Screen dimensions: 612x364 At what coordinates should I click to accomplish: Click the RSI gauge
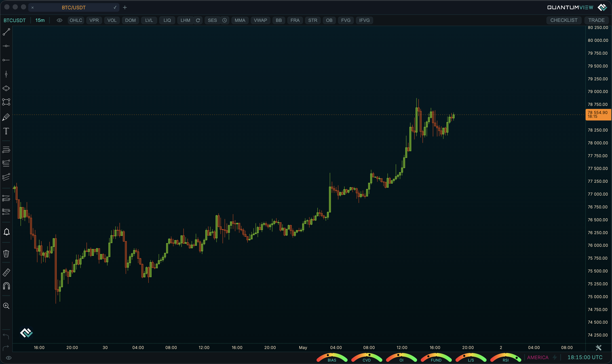(506, 358)
